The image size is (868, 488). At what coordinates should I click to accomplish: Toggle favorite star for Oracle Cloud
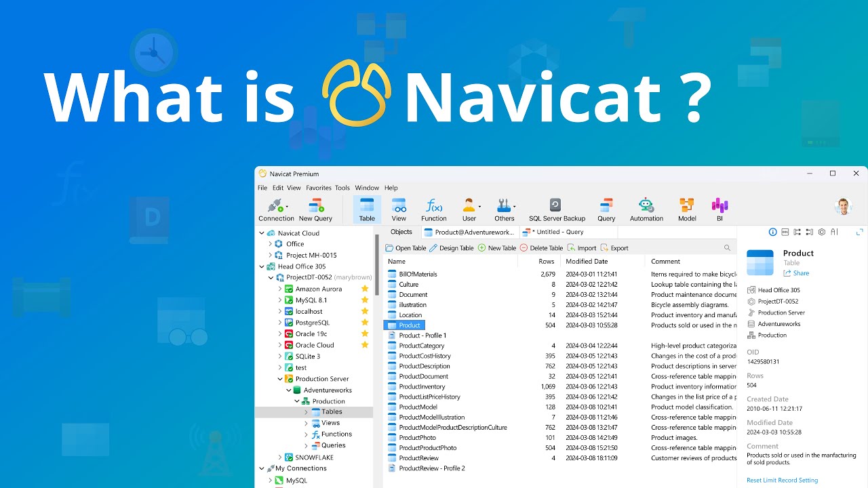click(x=365, y=345)
